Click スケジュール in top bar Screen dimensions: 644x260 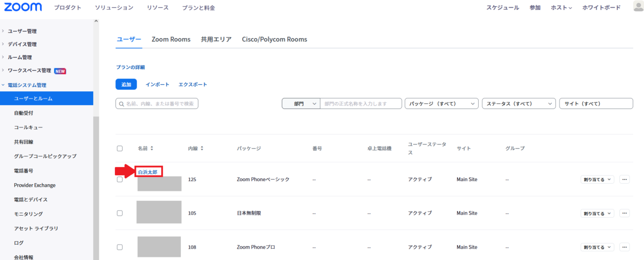[x=503, y=8]
